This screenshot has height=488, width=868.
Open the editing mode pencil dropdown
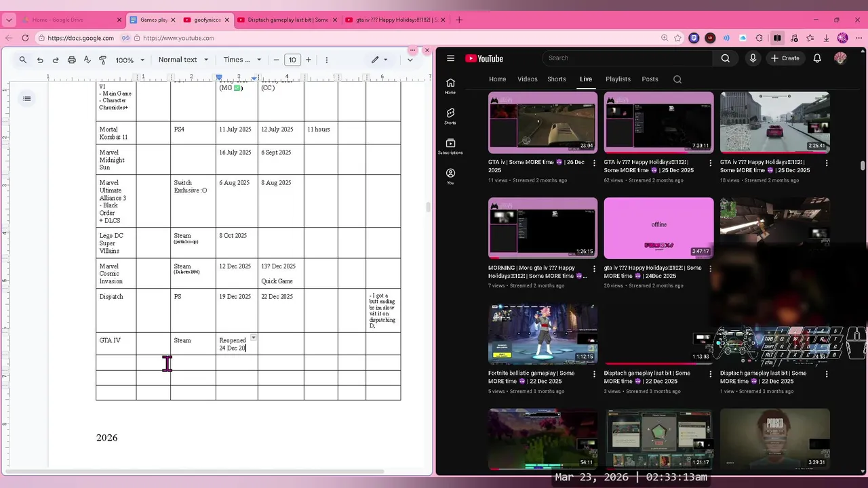point(379,60)
